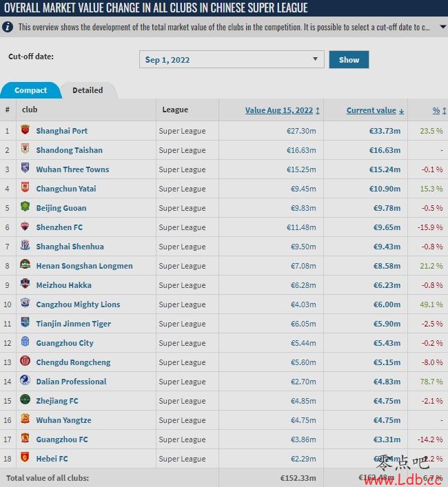Click Cangzhou Mighty Lions value €6.00m
The width and height of the screenshot is (448, 487).
pyautogui.click(x=387, y=304)
